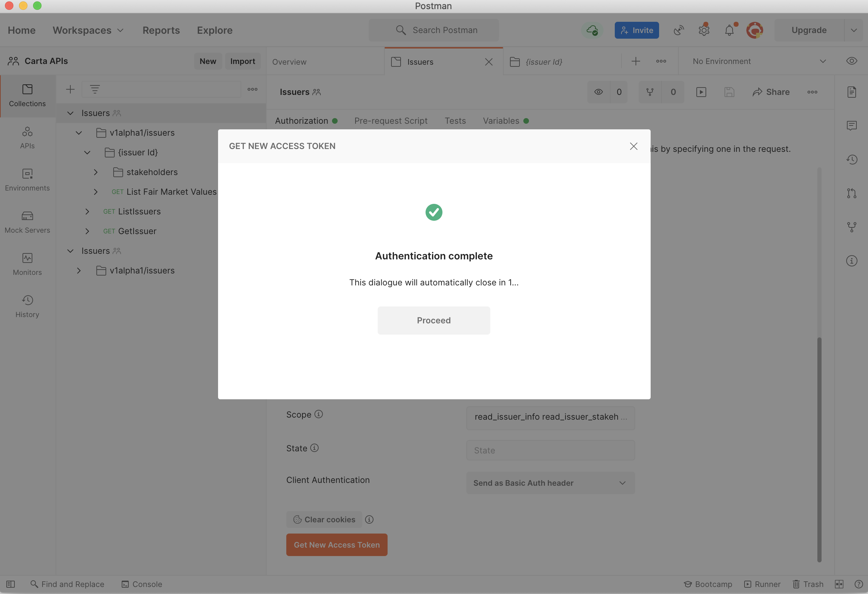Expand List Fair Market Values request
Image resolution: width=868 pixels, height=594 pixels.
[96, 192]
